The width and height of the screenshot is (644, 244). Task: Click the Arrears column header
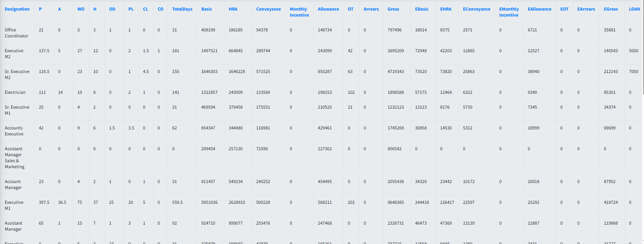(371, 9)
